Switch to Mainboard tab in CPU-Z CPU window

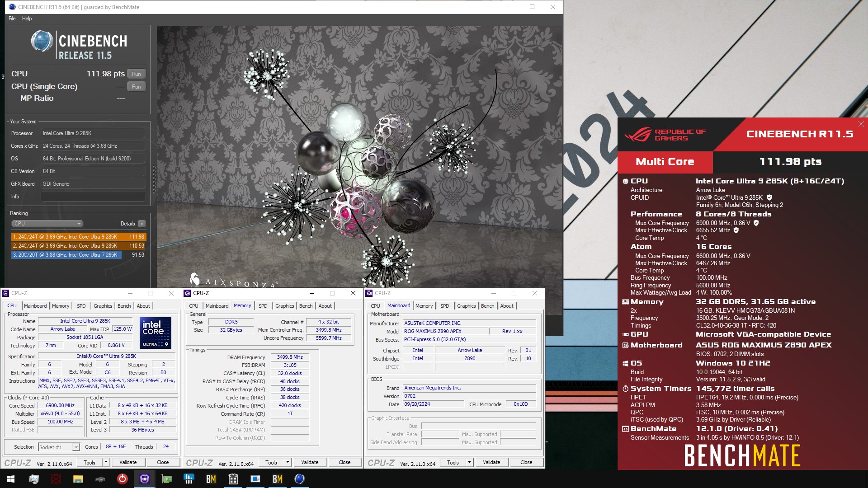(35, 306)
